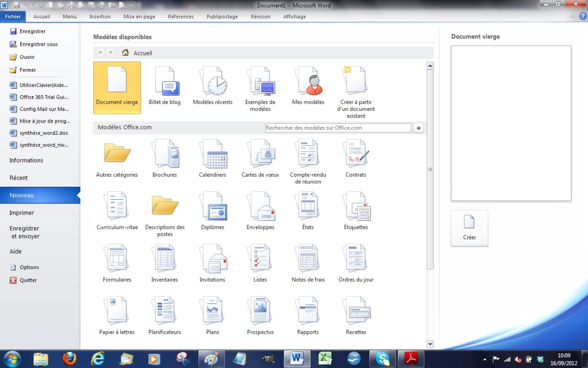Click the Fichier tab
588x368 pixels.
13,16
